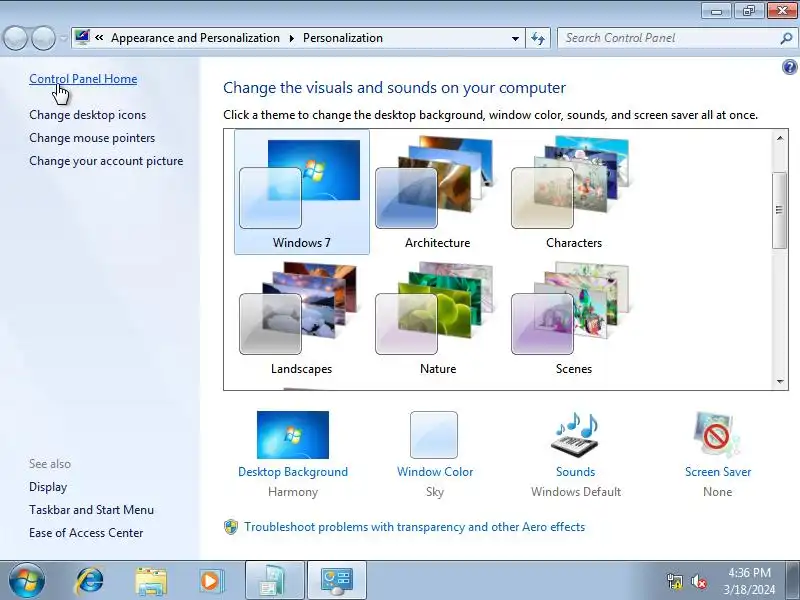The image size is (800, 600).
Task: Click the Screen Saver text link
Action: pyautogui.click(x=718, y=472)
